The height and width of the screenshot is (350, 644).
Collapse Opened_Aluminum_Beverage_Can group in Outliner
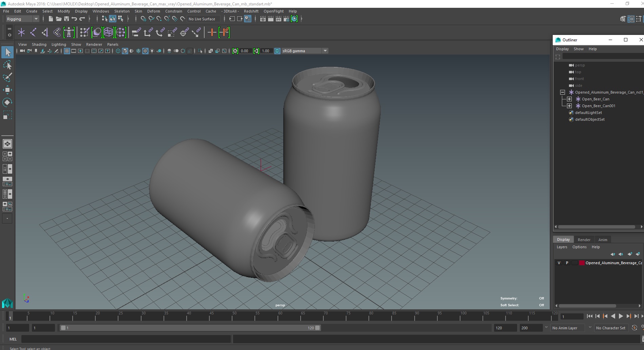562,92
